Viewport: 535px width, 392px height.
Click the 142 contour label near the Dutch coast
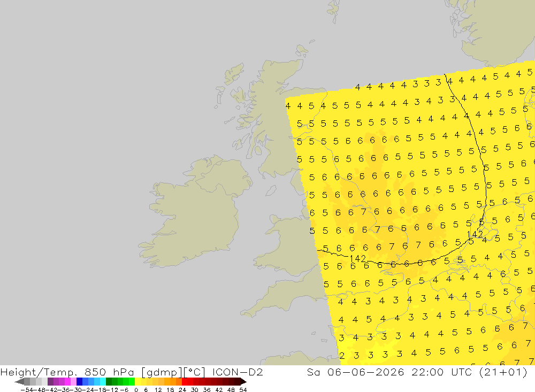pos(475,234)
